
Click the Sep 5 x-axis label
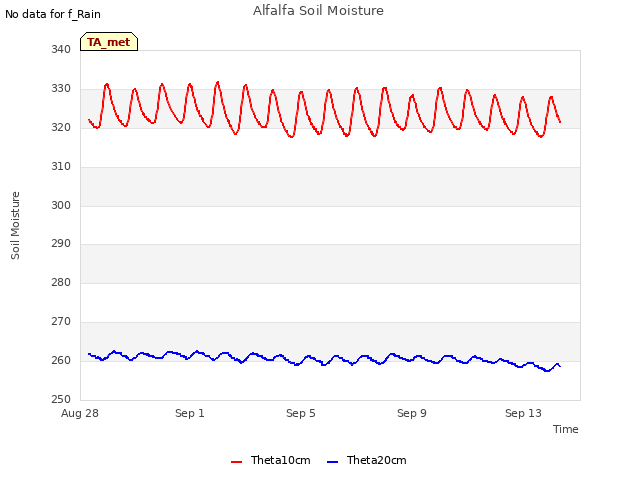[x=301, y=413]
